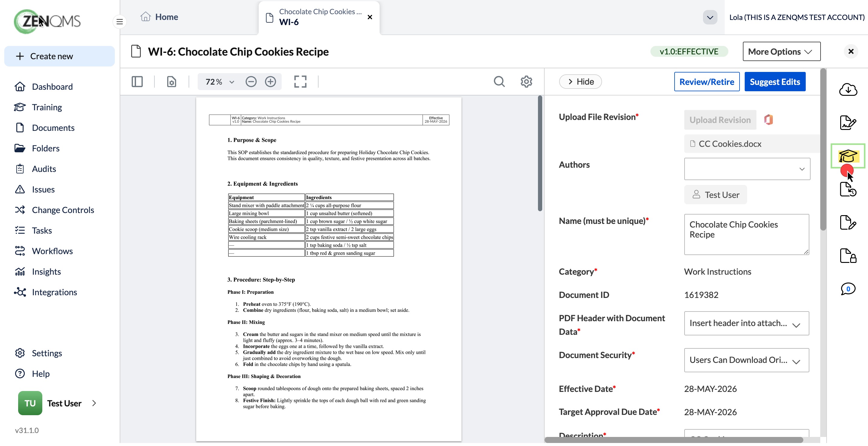Click the details panel vertical scrollbar
868x446 pixels.
823,150
